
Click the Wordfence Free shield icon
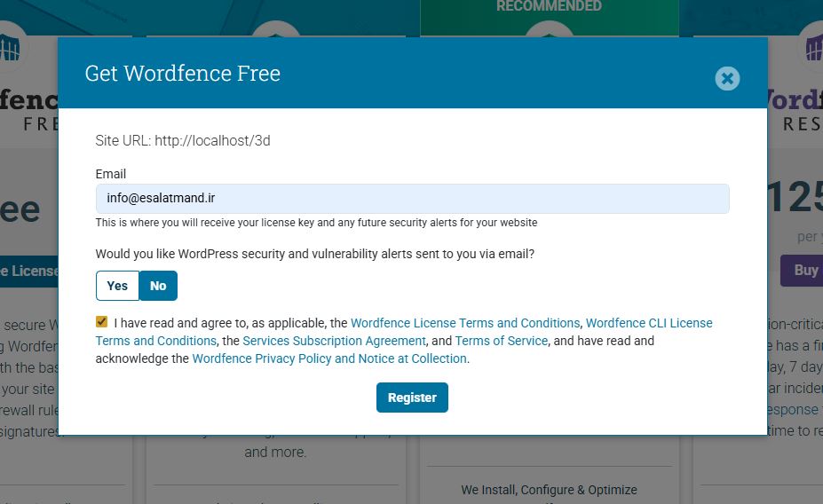point(11,47)
